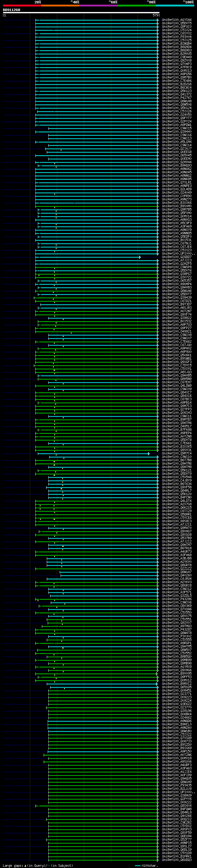Screen dimensions: 197x868
Task: Click the BB911260 query name
Action: (11, 10)
